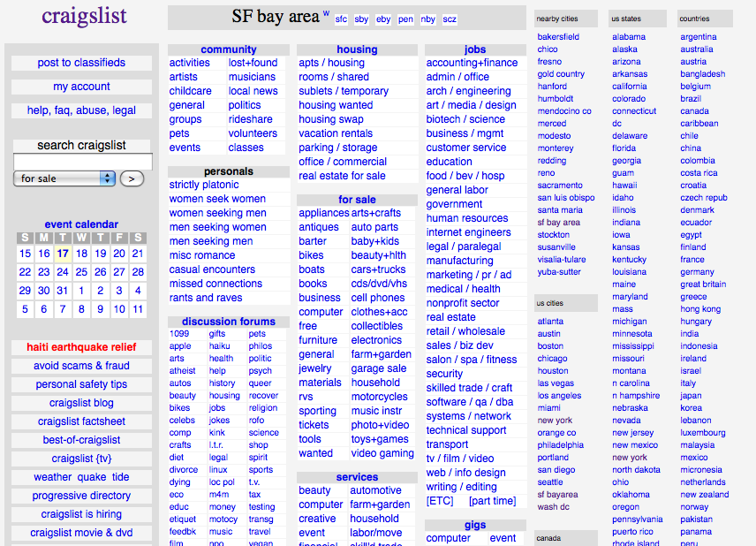Image resolution: width=756 pixels, height=546 pixels.
Task: Open furniture for sale listings
Action: [x=318, y=340]
